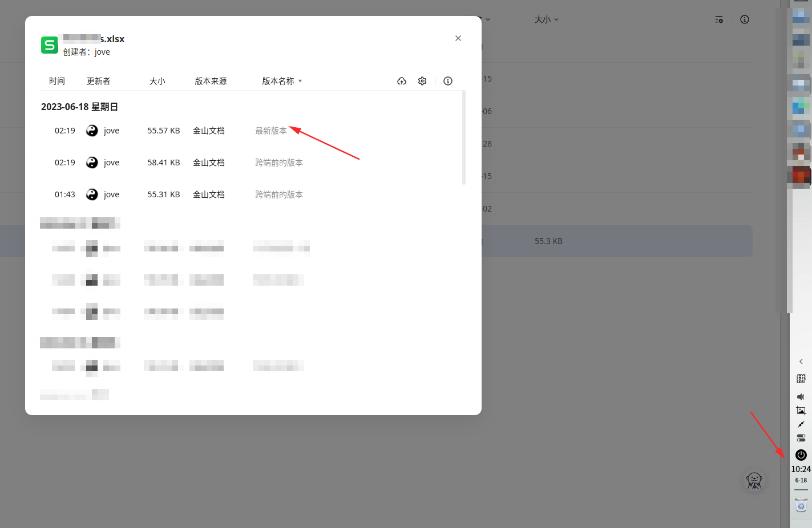The width and height of the screenshot is (812, 528).
Task: Select 跨端前的版本 in the 01:43 row
Action: coord(279,194)
